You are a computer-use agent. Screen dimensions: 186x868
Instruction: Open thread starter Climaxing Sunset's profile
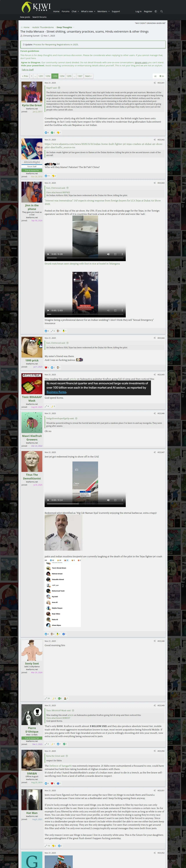31,36
